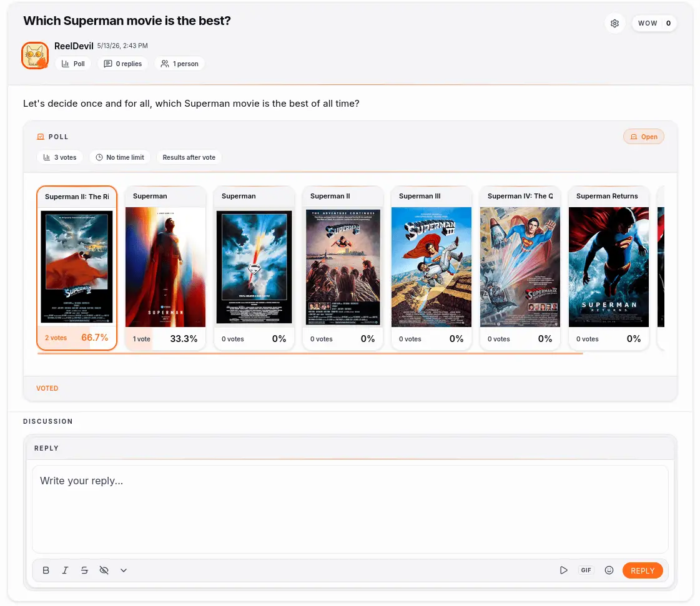Click the 1 person participants chip
700x606 pixels.
(179, 64)
